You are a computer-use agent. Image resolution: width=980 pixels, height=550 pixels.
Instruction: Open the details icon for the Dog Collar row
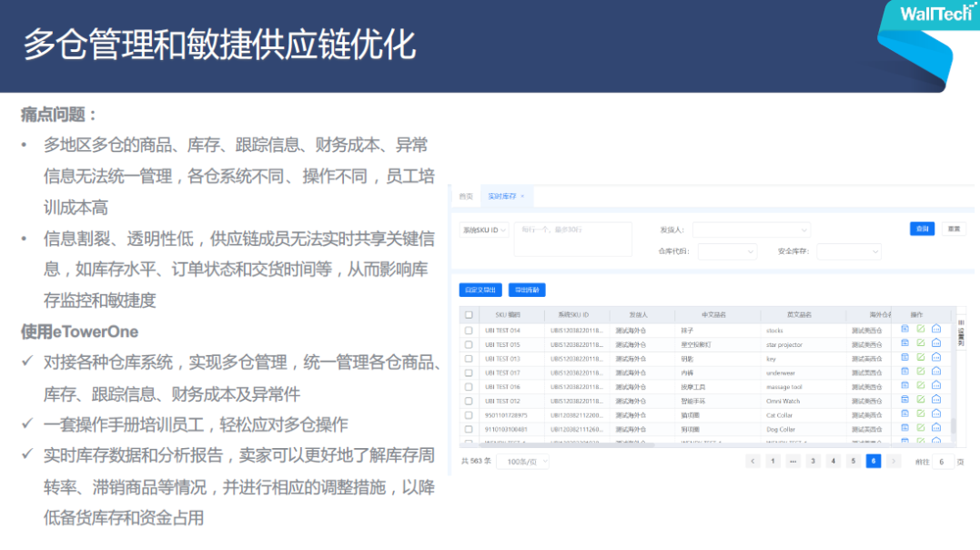(x=904, y=428)
